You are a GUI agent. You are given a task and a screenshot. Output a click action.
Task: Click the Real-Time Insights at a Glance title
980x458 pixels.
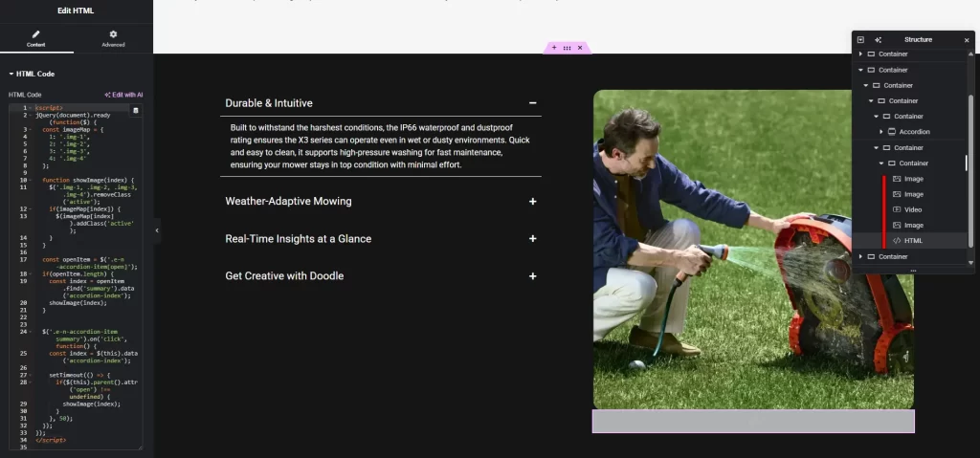tap(299, 239)
